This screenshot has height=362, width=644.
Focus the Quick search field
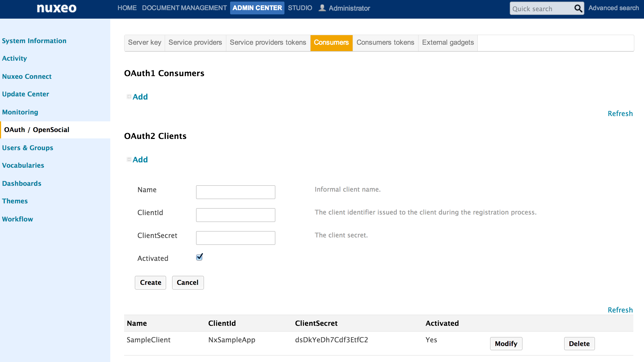click(542, 9)
